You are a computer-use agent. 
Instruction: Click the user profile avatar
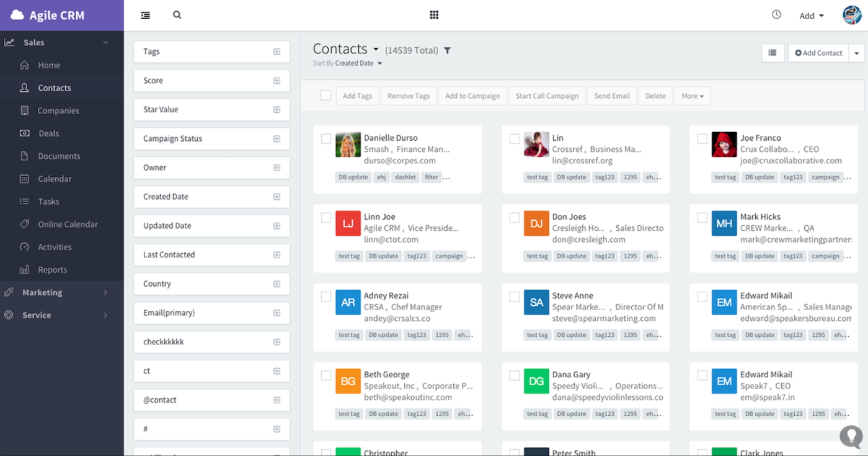[852, 15]
